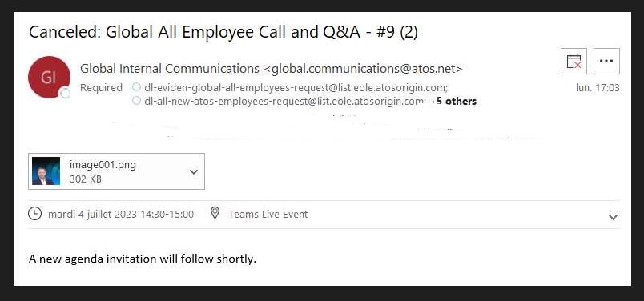Click the mardi 4 juillet 2023 meeting time
Image resolution: width=644 pixels, height=301 pixels.
pyautogui.click(x=121, y=214)
